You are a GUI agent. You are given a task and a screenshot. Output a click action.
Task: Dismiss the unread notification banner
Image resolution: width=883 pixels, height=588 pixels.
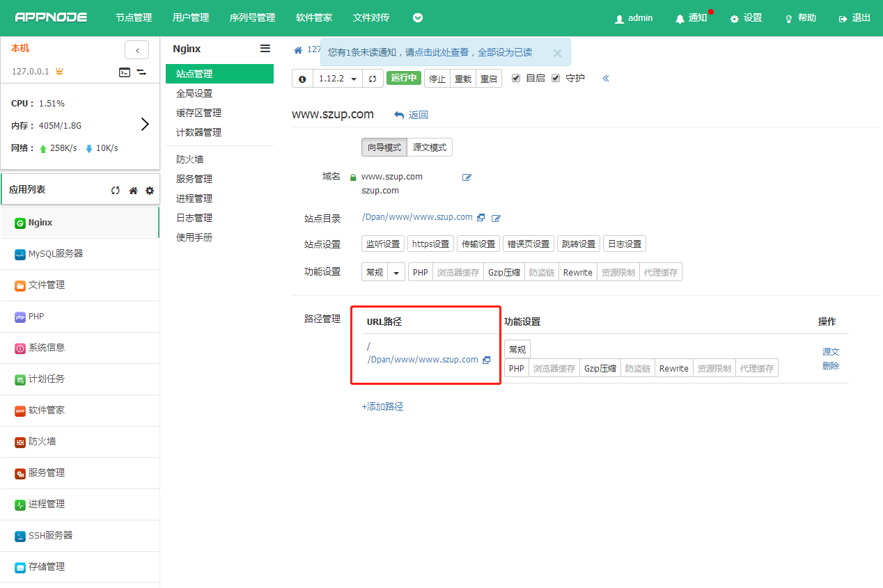(557, 53)
